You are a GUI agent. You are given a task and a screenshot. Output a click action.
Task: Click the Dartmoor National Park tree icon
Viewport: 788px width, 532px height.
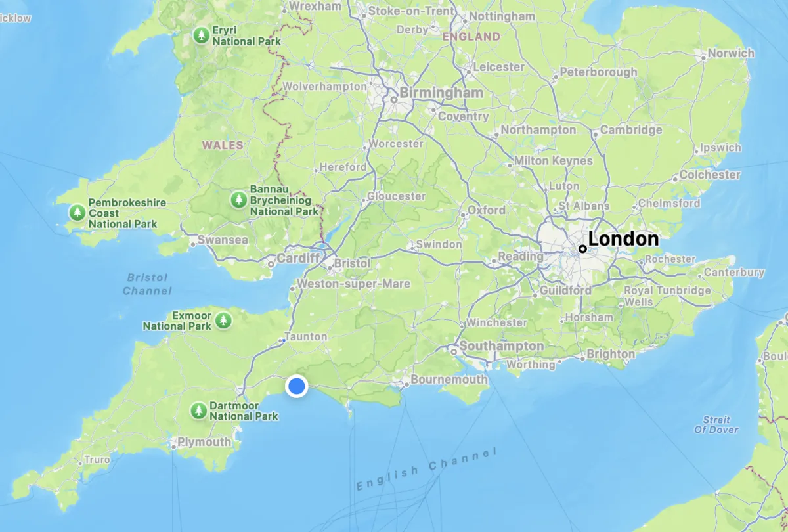199,411
